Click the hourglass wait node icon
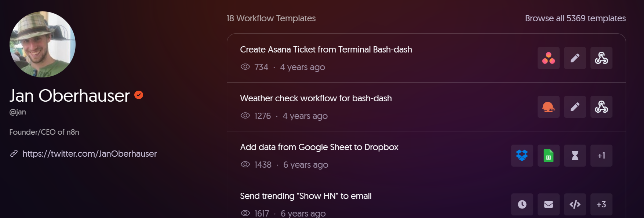This screenshot has height=218, width=644. pos(575,156)
